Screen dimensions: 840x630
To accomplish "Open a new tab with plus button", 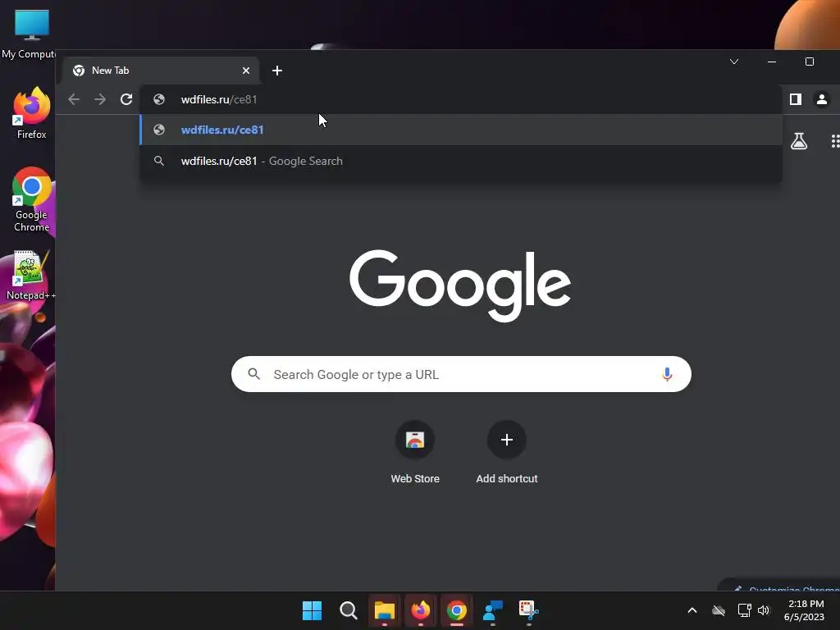I will coord(277,71).
